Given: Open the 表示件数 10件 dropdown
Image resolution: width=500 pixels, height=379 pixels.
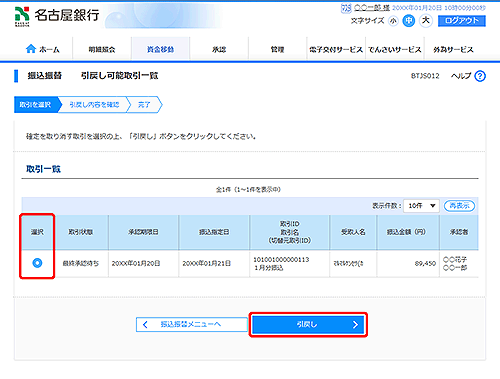Looking at the screenshot, I should tap(421, 206).
